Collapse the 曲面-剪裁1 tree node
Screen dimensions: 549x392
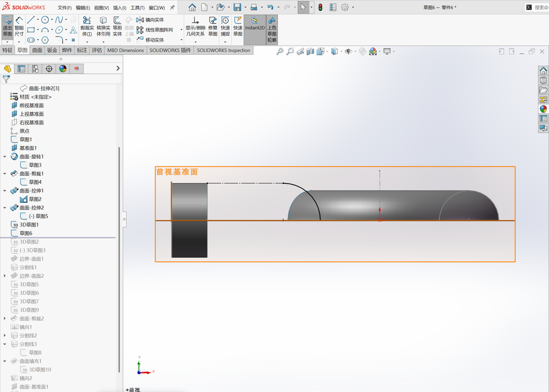(x=4, y=174)
